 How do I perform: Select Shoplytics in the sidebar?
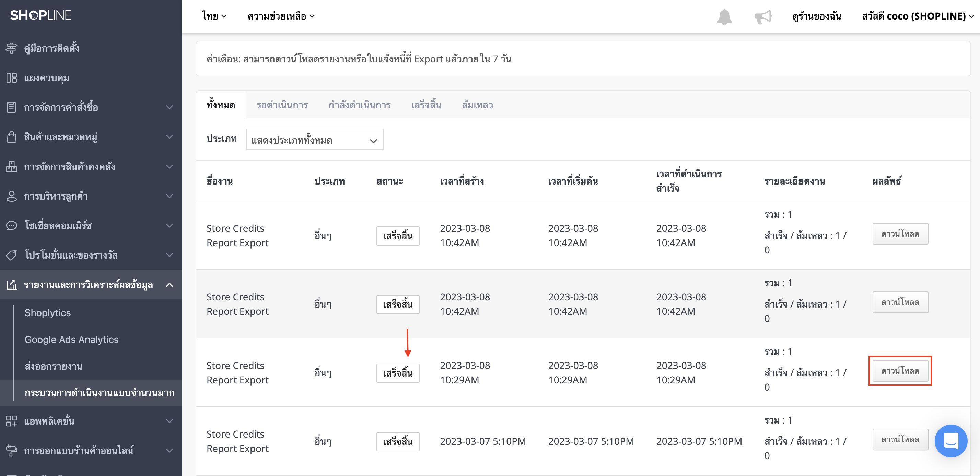pyautogui.click(x=48, y=312)
